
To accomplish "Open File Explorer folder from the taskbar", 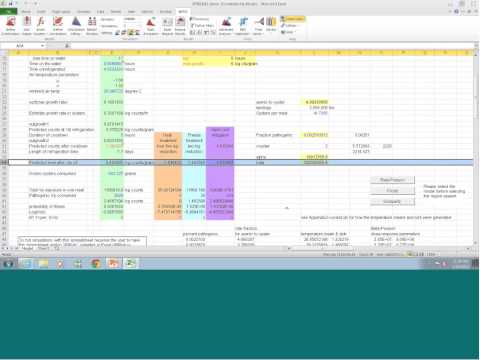I will [43, 264].
